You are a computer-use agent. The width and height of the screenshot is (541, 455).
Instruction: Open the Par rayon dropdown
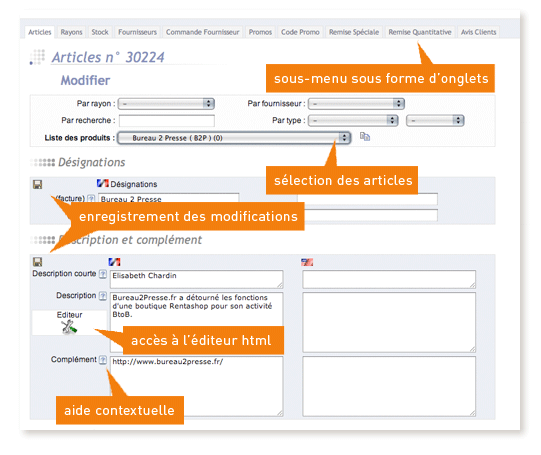tap(166, 103)
